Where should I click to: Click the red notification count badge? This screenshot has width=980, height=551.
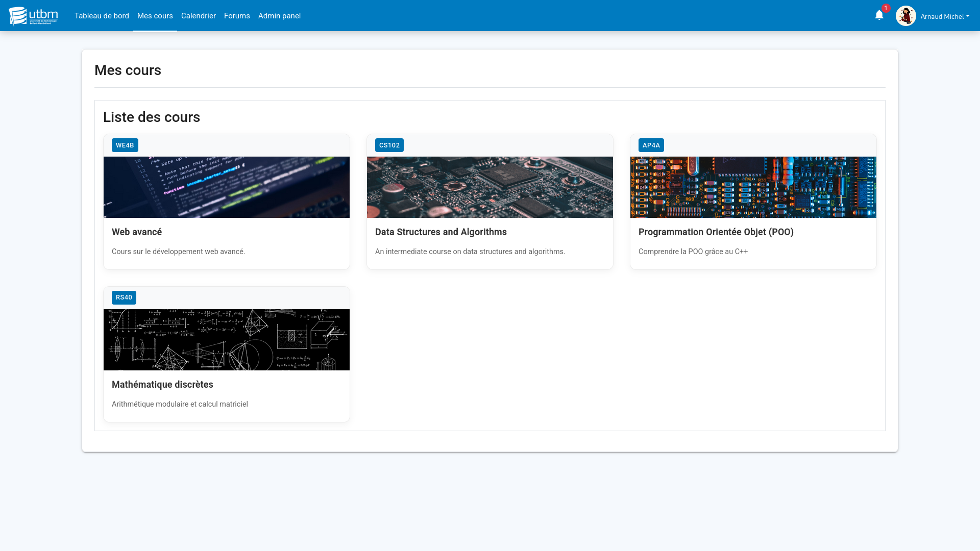pos(886,8)
